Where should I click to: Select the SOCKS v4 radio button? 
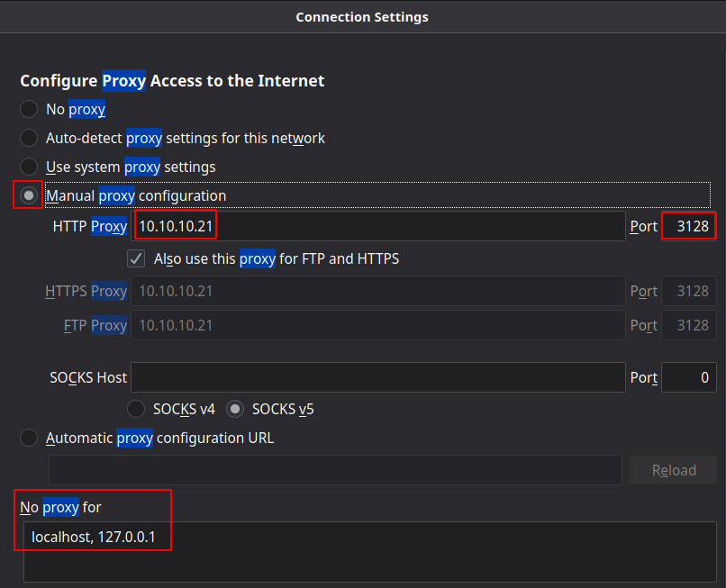[136, 409]
